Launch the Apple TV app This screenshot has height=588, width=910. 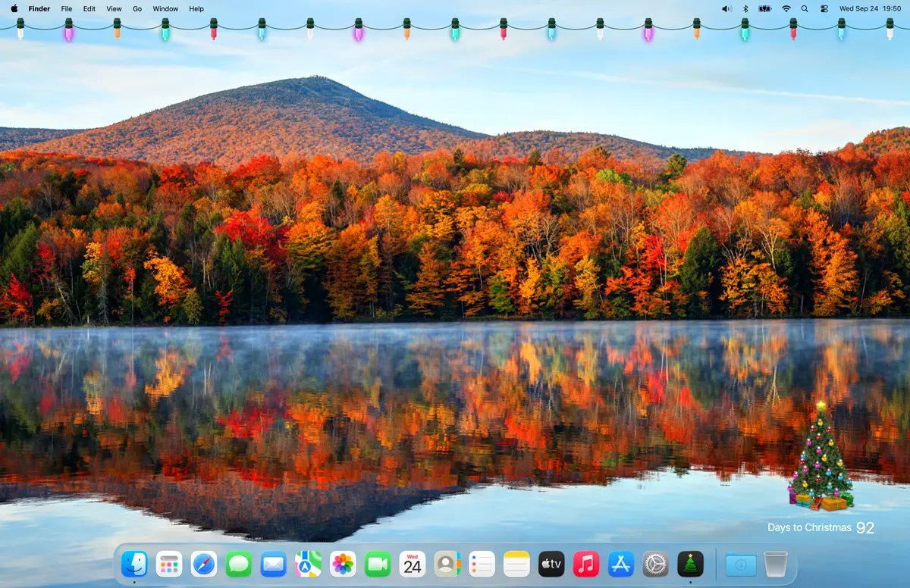[x=551, y=565]
